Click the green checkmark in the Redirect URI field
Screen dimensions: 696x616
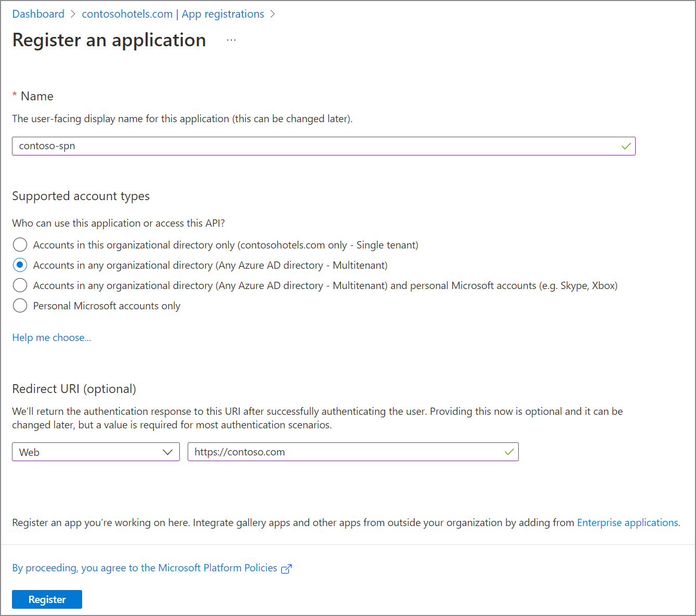pyautogui.click(x=509, y=452)
